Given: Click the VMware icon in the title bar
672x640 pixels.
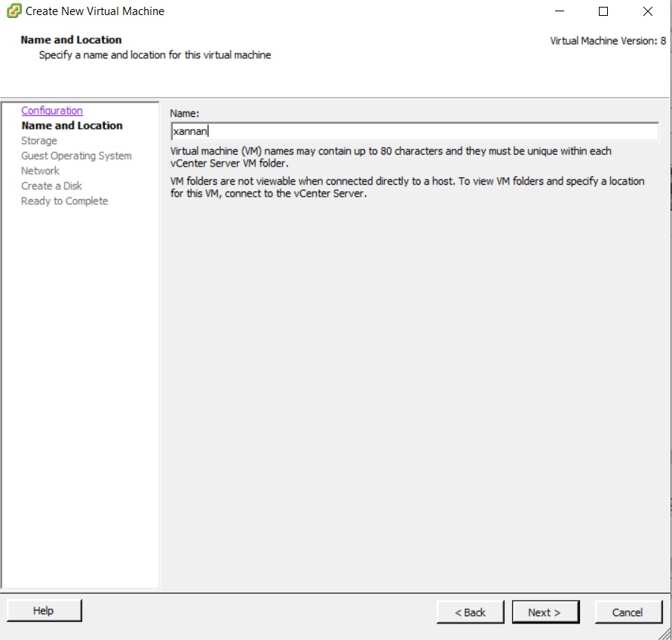Looking at the screenshot, I should click(x=14, y=11).
